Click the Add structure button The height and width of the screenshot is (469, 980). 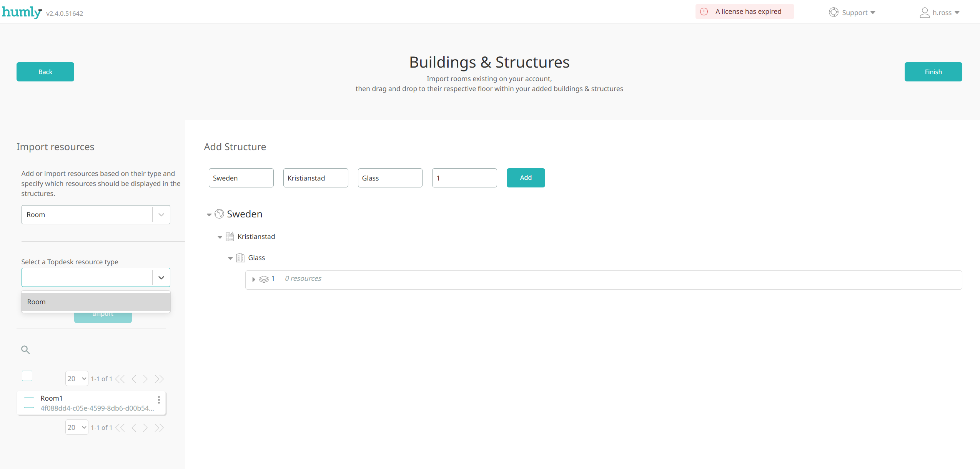526,178
